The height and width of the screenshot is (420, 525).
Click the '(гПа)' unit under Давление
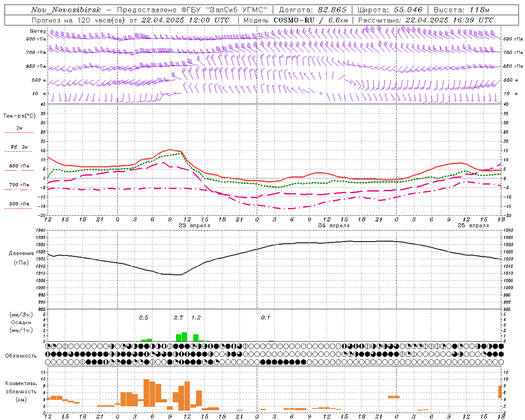[21, 263]
